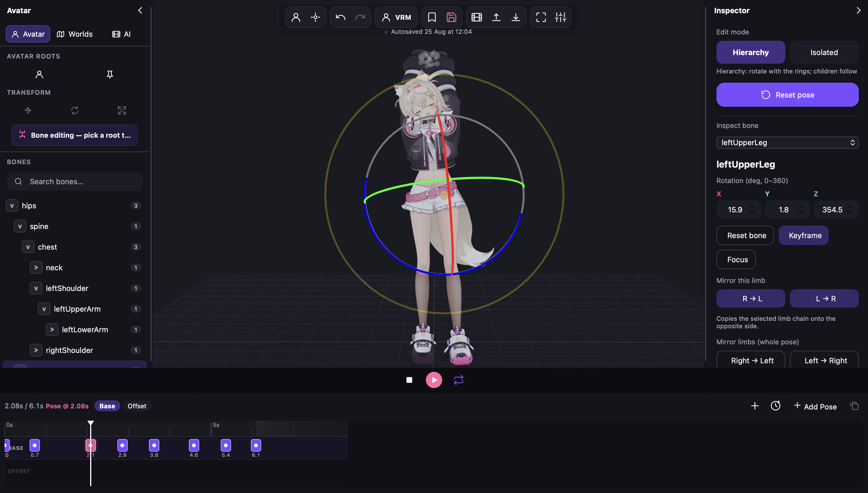
Task: Select the rotate transform icon
Action: (75, 110)
